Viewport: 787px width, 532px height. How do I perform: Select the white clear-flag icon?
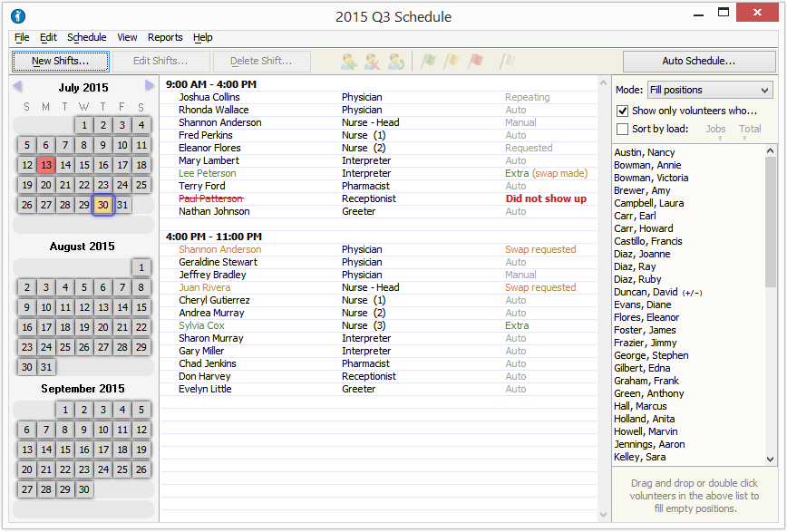[506, 61]
